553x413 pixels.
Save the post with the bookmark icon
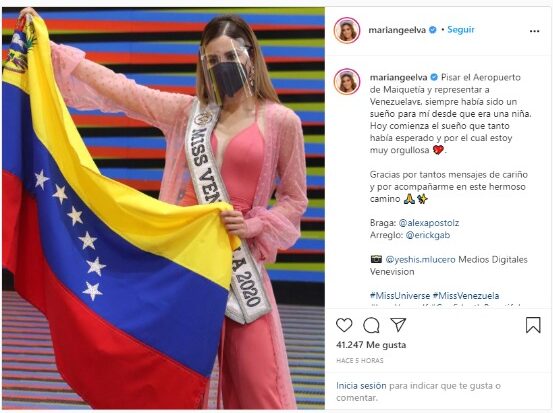coord(533,325)
